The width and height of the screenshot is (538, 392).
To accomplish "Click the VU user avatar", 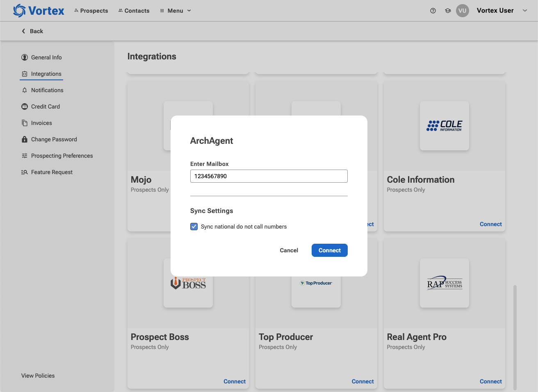I will tap(463, 11).
